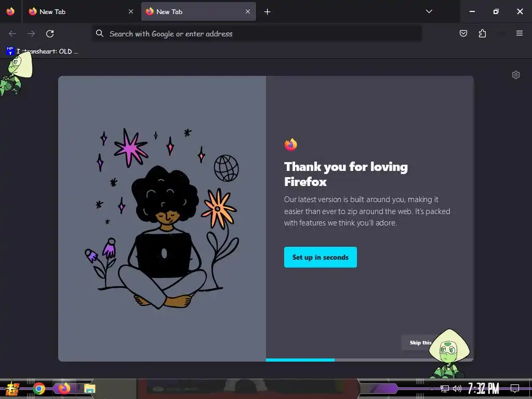The width and height of the screenshot is (532, 399).
Task: Close the first New Tab
Action: point(131,11)
